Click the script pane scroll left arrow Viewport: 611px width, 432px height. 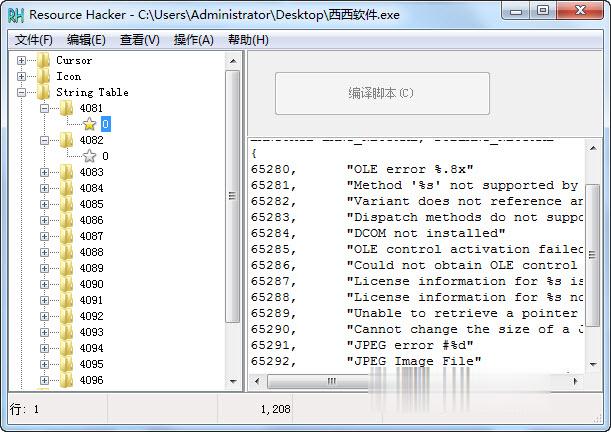257,381
